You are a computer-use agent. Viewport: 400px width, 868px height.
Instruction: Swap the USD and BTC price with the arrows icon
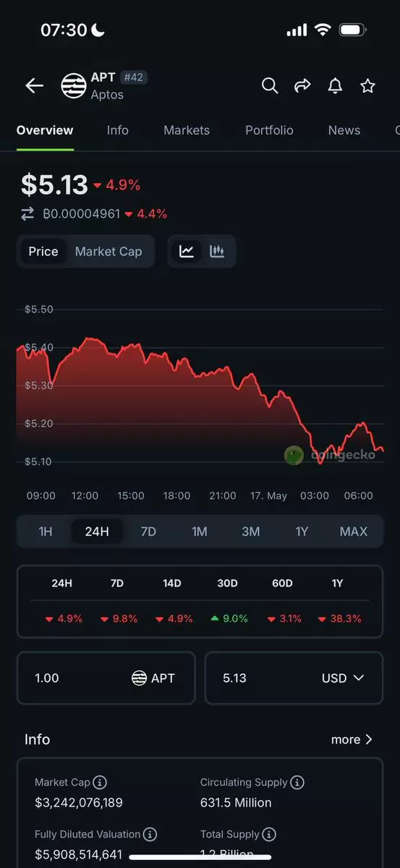pos(27,213)
